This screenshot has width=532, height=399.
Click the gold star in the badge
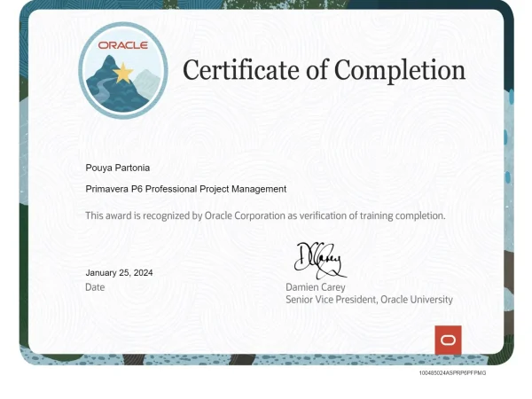pyautogui.click(x=123, y=73)
